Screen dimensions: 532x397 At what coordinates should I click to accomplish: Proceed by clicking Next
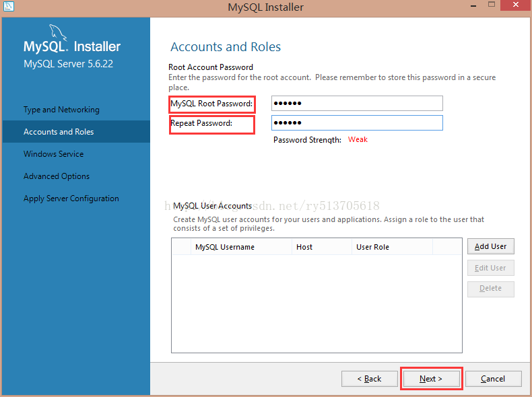click(431, 379)
